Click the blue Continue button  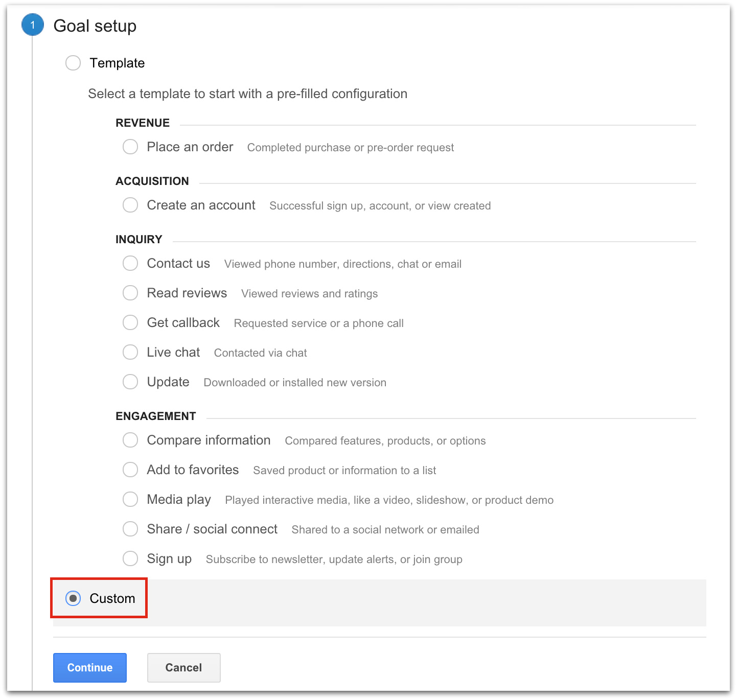[90, 668]
